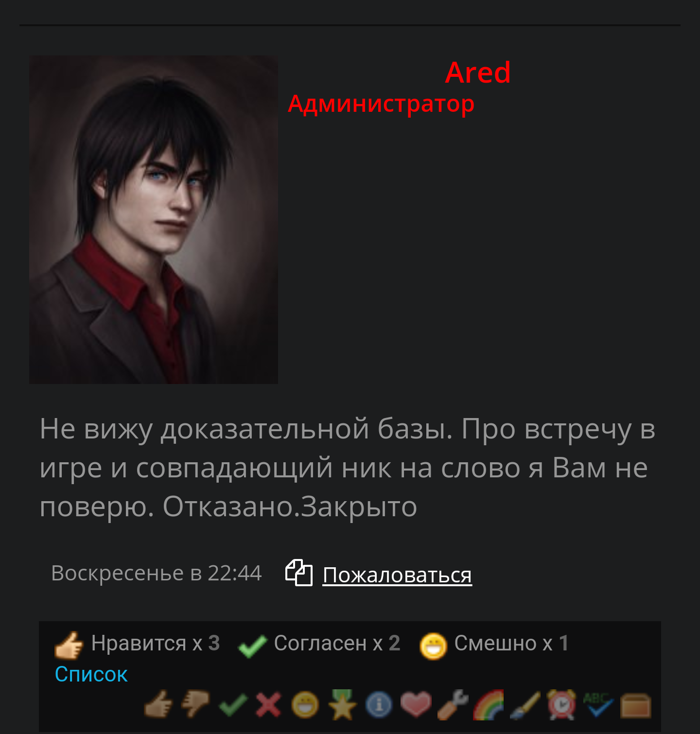Rate post as funny with smiley icon
The image size is (700, 734).
[305, 704]
